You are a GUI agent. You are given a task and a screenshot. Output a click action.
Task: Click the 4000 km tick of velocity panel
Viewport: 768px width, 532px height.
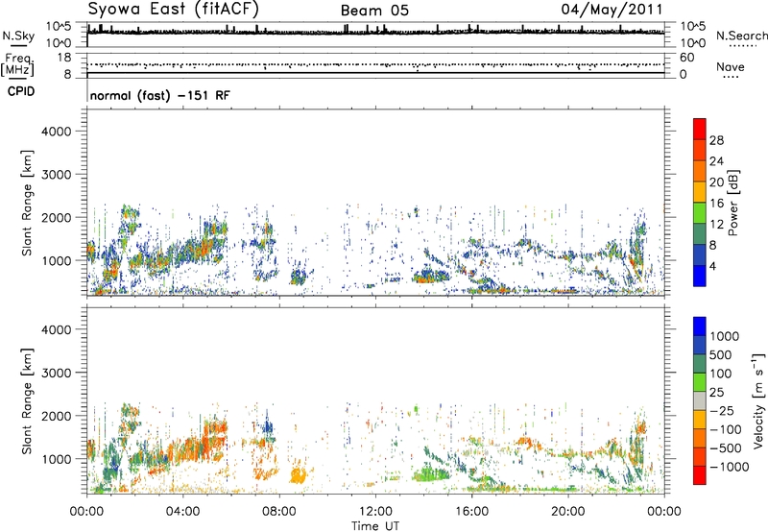pyautogui.click(x=56, y=329)
